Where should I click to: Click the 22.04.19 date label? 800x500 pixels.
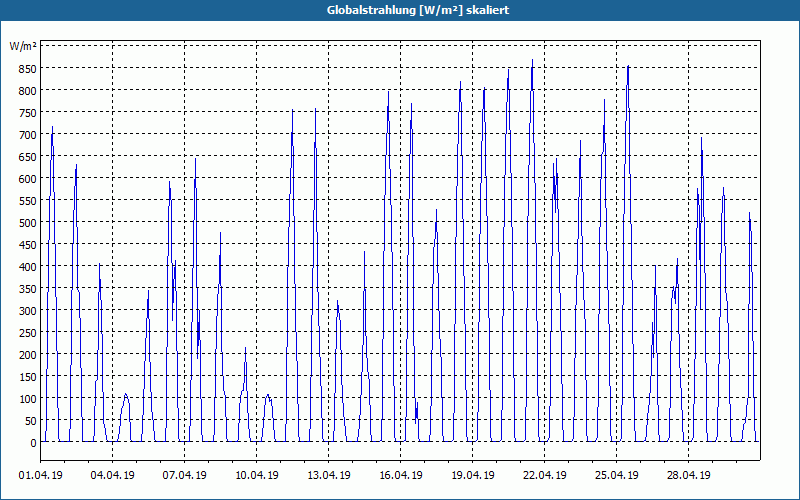click(x=544, y=476)
